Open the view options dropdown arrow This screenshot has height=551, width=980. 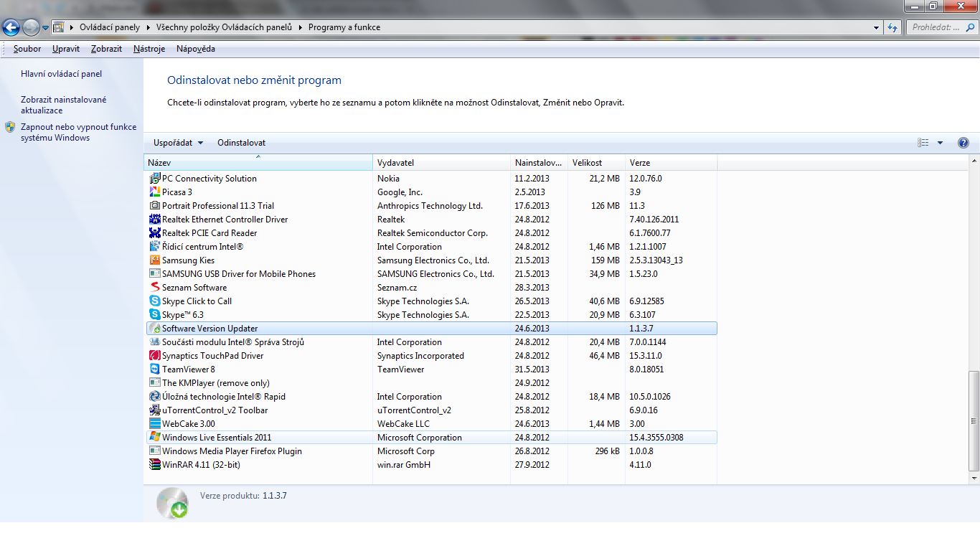(x=940, y=143)
